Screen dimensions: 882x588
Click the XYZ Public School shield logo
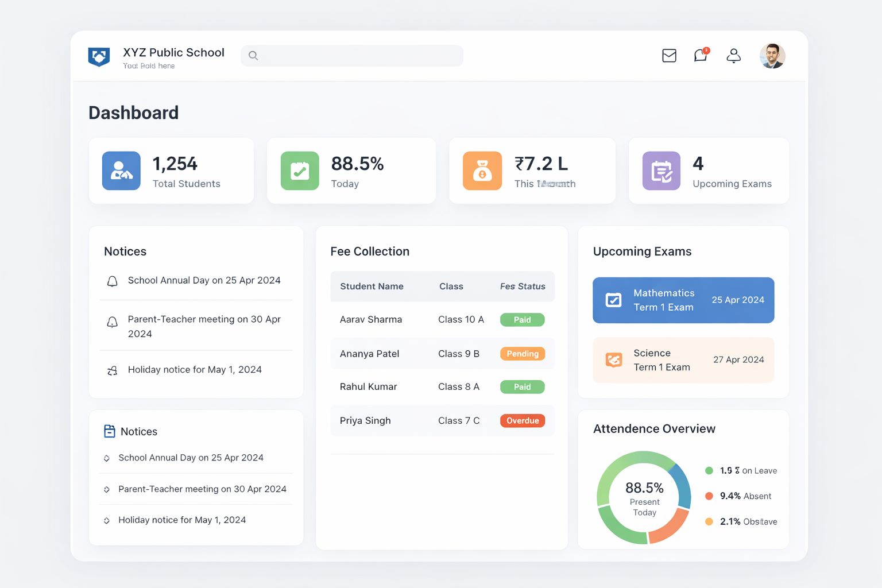(x=99, y=55)
